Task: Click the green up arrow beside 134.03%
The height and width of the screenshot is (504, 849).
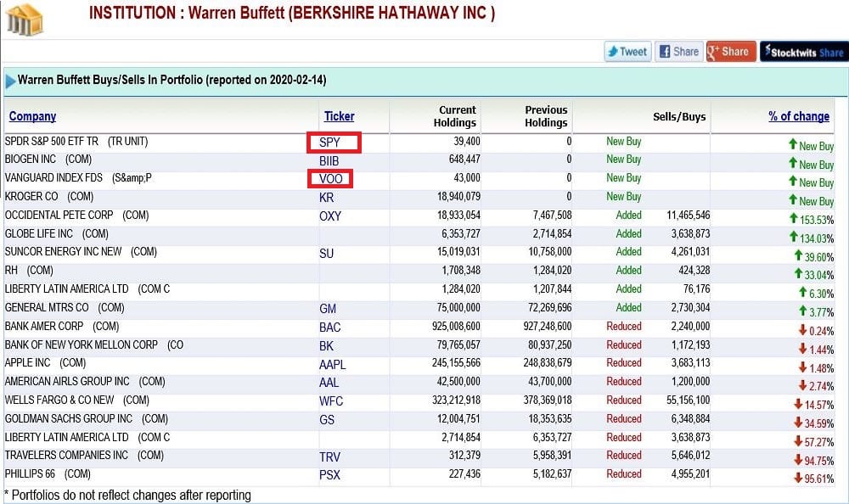Action: tap(794, 237)
